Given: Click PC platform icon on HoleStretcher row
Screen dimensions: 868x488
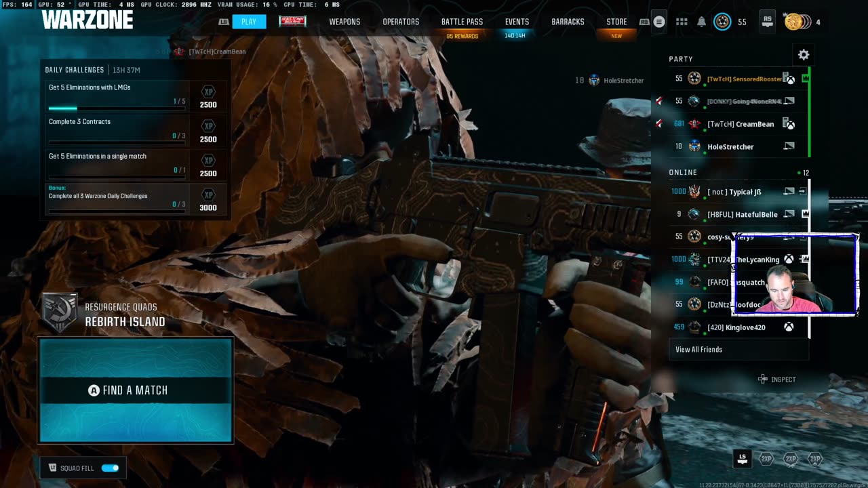Looking at the screenshot, I should point(789,146).
